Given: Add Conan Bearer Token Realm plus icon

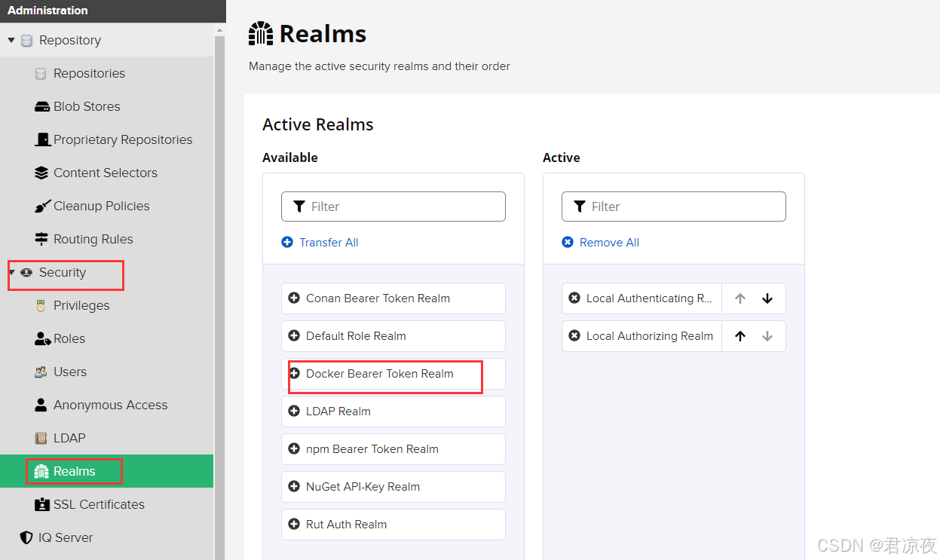Looking at the screenshot, I should click(x=295, y=298).
